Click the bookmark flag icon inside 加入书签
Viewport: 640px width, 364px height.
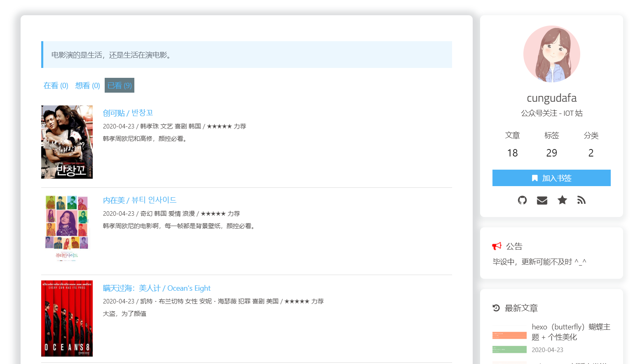tap(535, 178)
